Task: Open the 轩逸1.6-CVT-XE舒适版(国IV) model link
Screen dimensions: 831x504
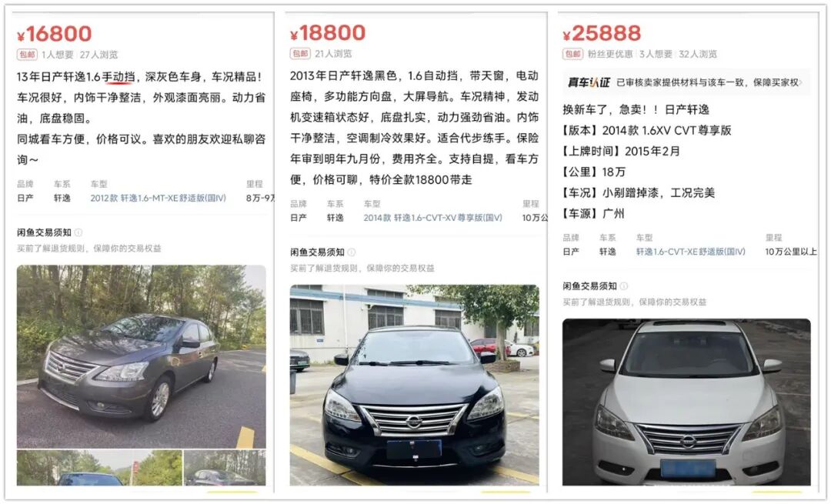Action: pos(690,251)
